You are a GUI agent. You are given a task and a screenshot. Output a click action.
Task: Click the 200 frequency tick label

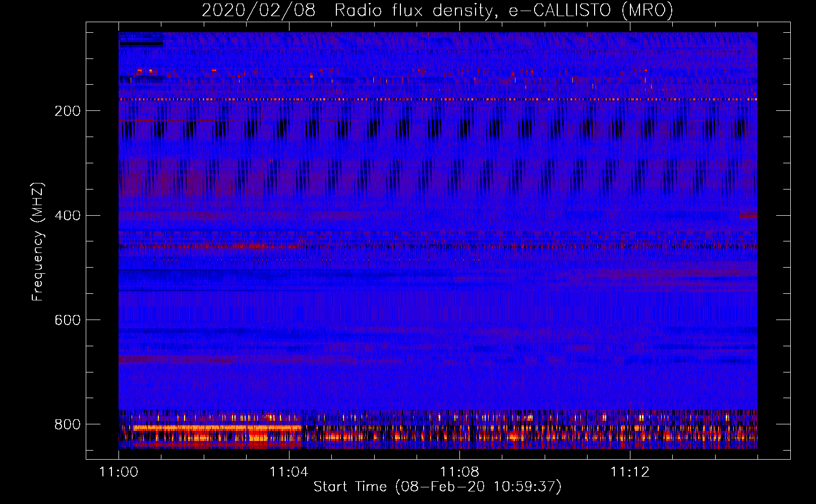[x=68, y=111]
